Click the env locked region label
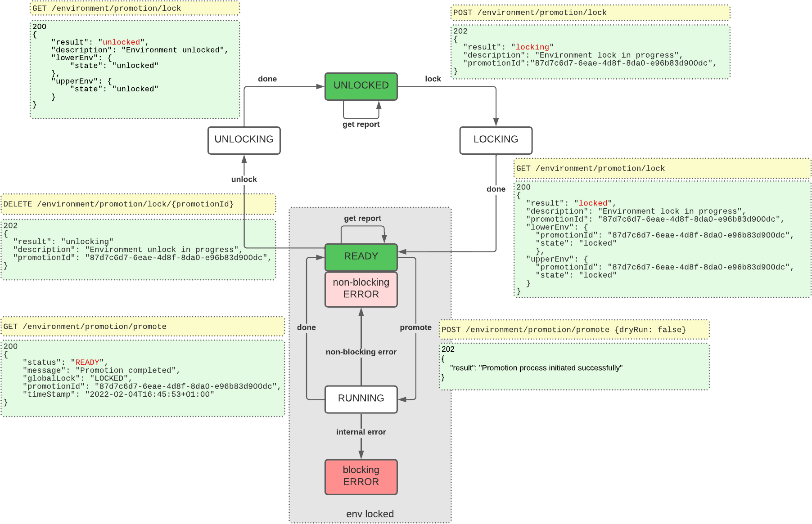 [x=370, y=513]
